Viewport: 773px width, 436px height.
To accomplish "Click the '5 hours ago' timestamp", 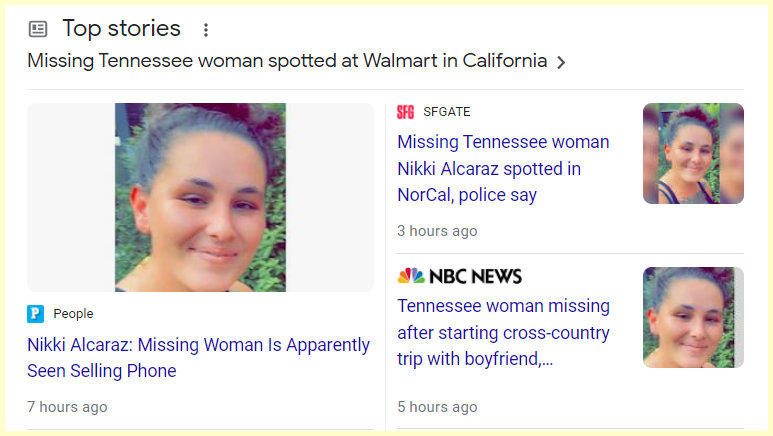I will click(437, 407).
